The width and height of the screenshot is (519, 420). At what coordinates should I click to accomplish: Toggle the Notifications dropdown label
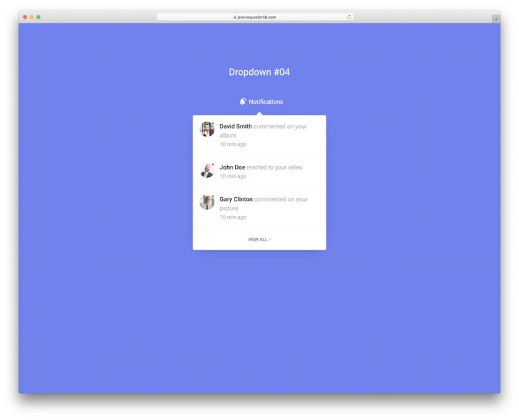coord(266,102)
